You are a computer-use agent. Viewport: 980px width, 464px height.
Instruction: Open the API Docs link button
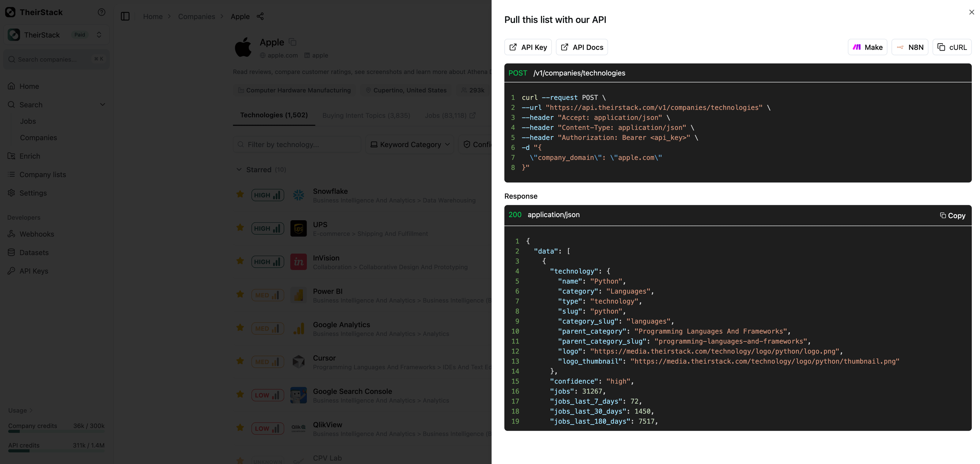point(582,47)
